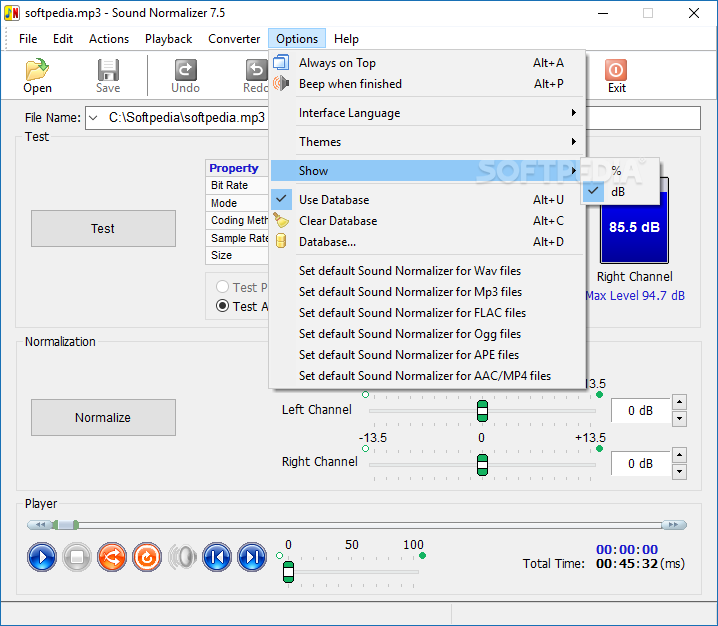Screen dimensions: 718x626
Task: Choose Set default for APE files
Action: point(427,355)
